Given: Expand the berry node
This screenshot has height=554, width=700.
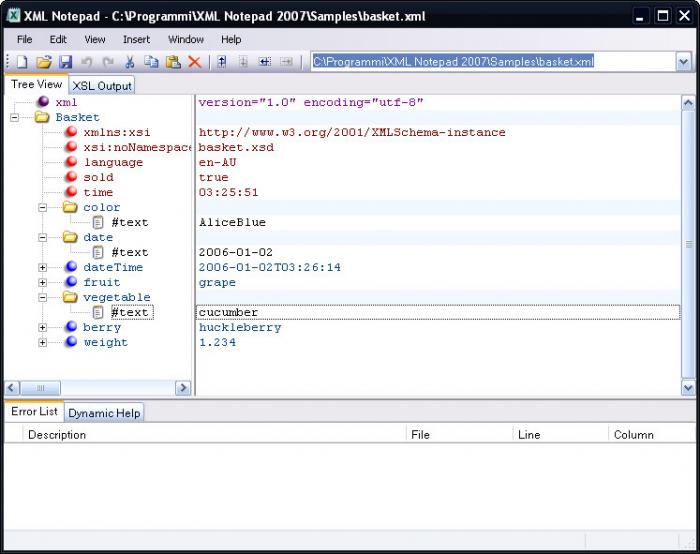Looking at the screenshot, I should pos(42,327).
